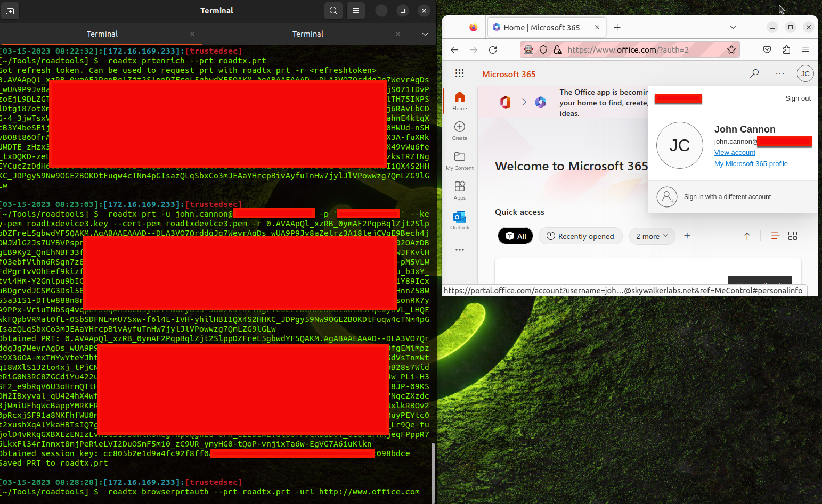
Task: Click the JC account avatar in header
Action: (805, 74)
